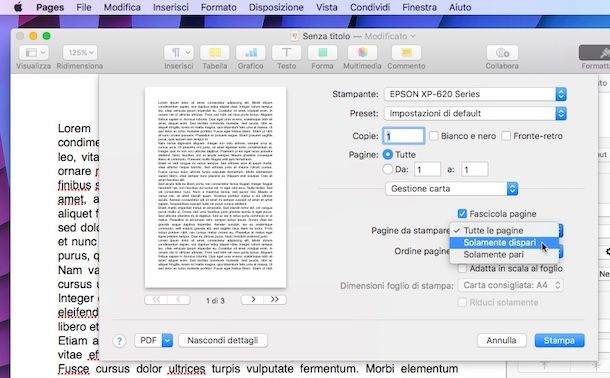
Task: Click the Inserisci paragraph toolbar icon
Action: [179, 52]
